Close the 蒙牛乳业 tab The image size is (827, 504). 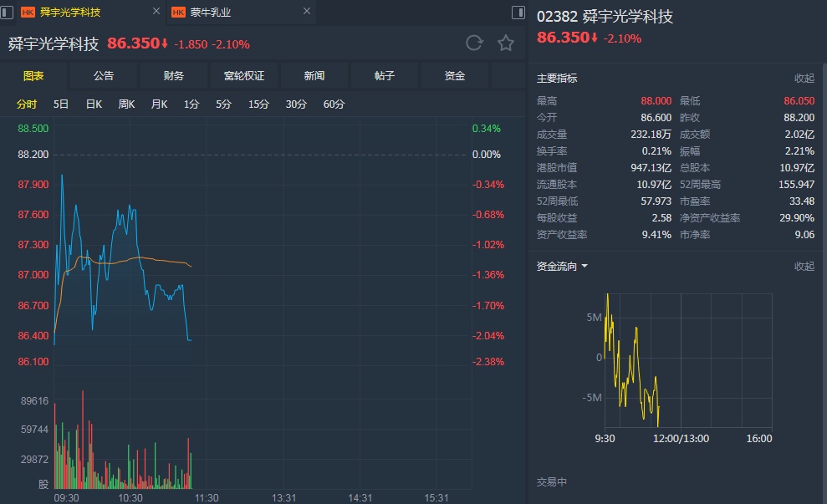[x=307, y=12]
